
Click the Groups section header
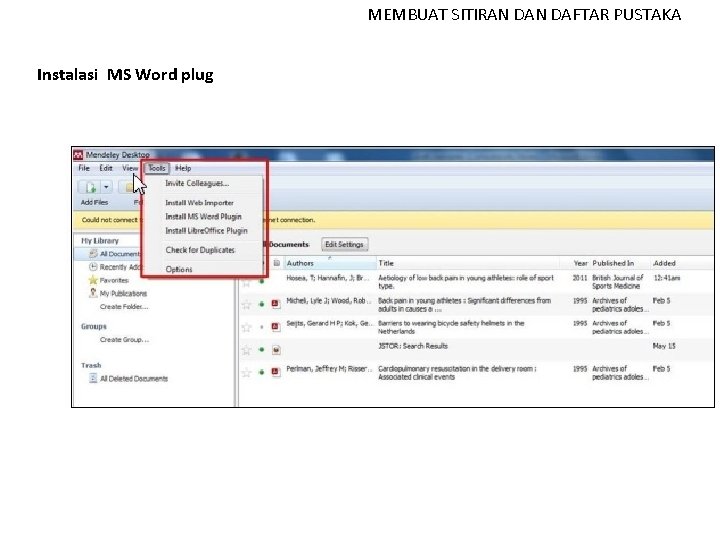point(94,326)
